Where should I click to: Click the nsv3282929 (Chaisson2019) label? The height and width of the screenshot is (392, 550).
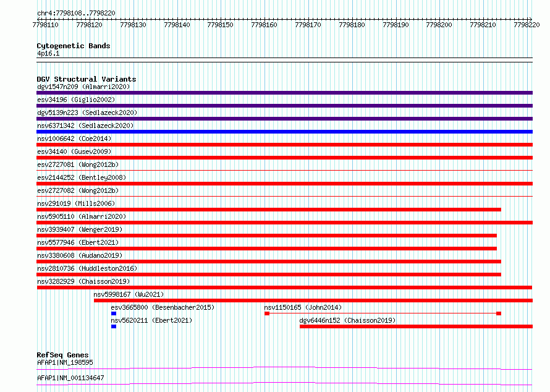point(83,281)
